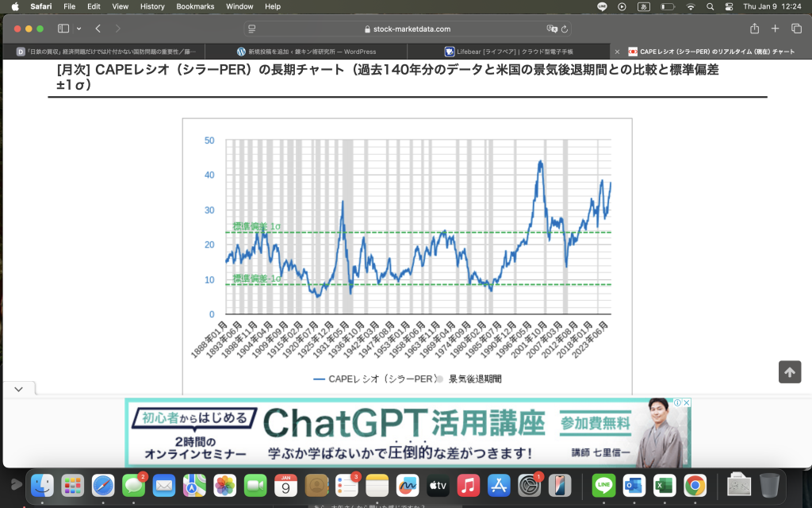Open the Bookmarks menu
The height and width of the screenshot is (508, 812).
(x=194, y=6)
